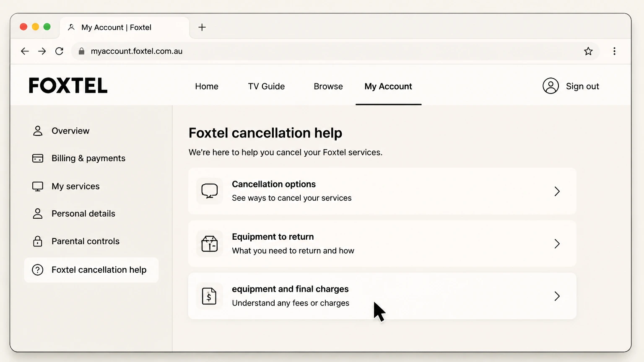Click the FOXTEL logo
The width and height of the screenshot is (644, 362).
coord(68,85)
